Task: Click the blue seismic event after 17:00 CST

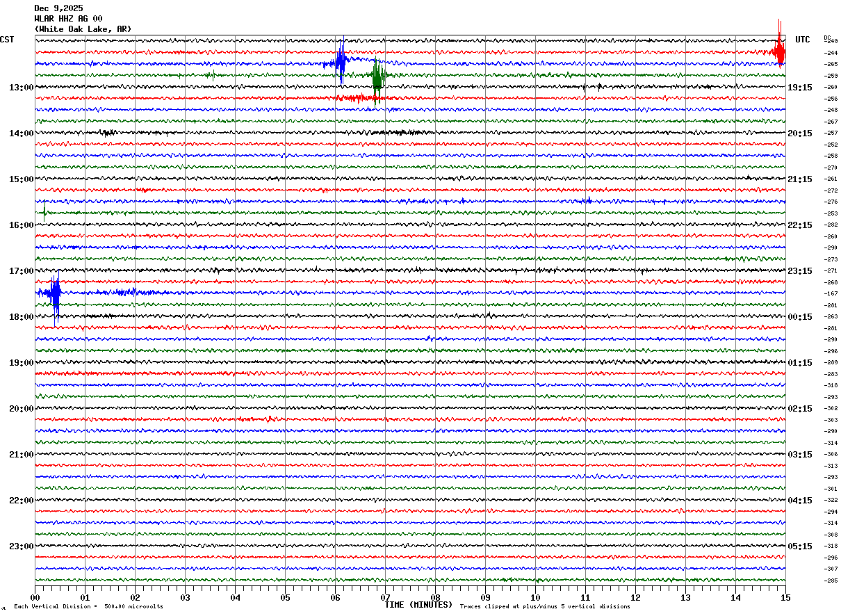Action: [55, 293]
